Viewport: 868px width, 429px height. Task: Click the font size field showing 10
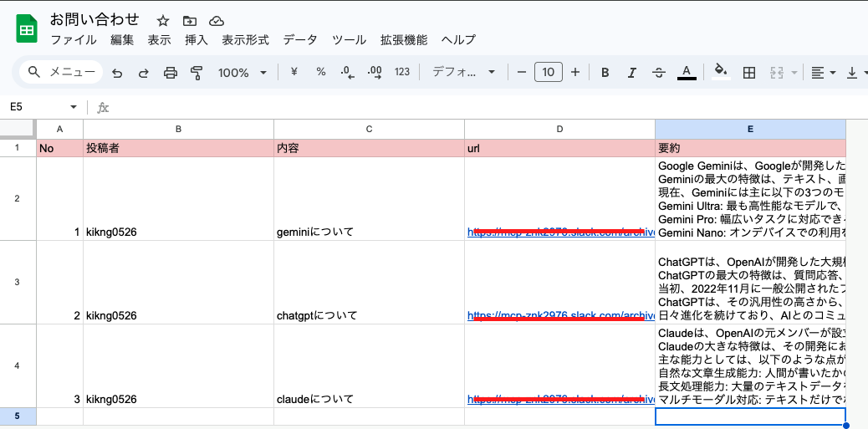tap(548, 72)
